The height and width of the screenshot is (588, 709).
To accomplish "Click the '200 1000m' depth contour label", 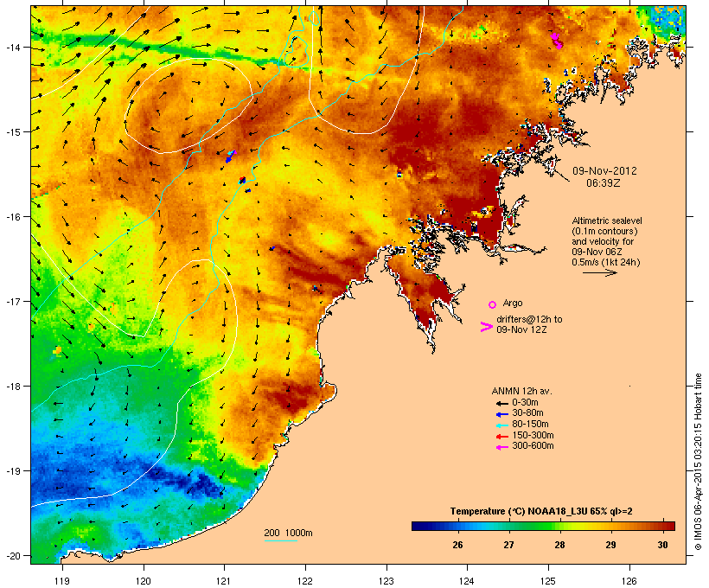I will tap(289, 533).
